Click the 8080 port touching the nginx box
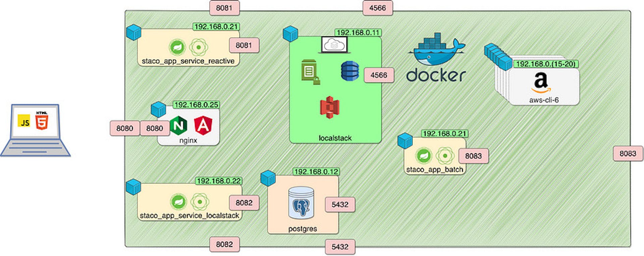Screen dimensions: 644x256 point(155,128)
